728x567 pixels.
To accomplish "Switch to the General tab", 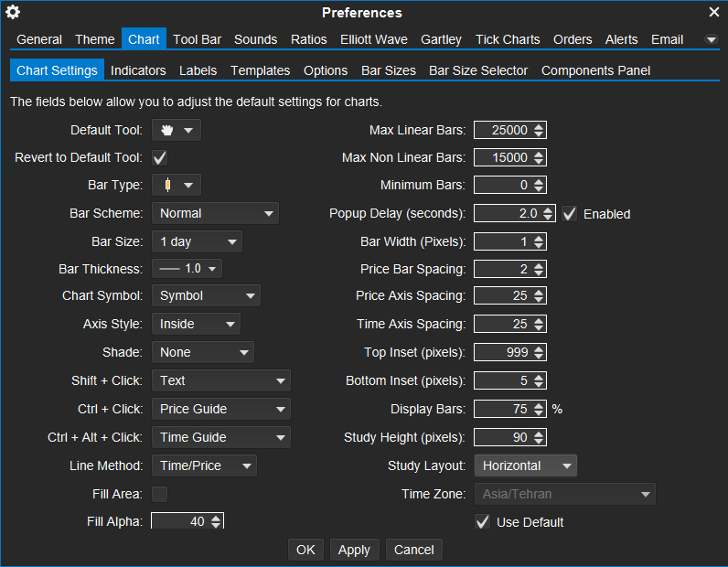I will coord(39,39).
